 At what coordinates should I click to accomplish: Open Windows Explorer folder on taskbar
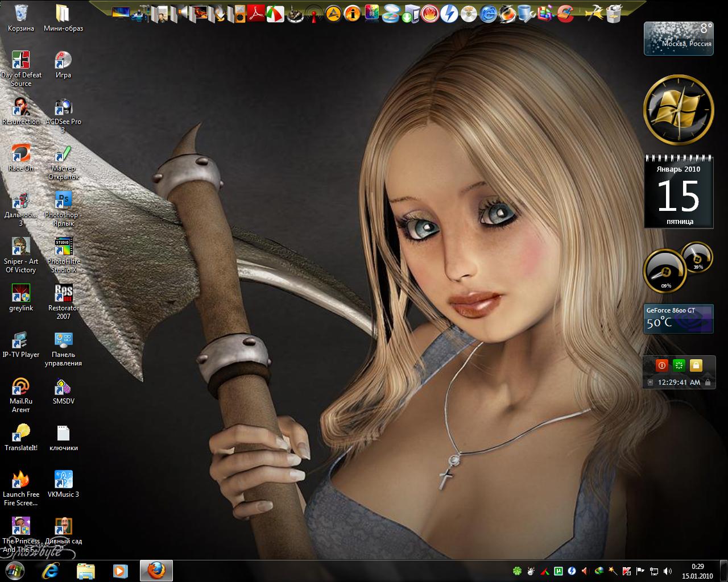[85, 571]
